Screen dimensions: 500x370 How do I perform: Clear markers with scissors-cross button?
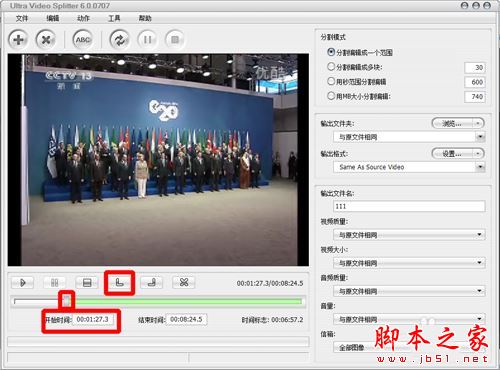click(x=184, y=283)
